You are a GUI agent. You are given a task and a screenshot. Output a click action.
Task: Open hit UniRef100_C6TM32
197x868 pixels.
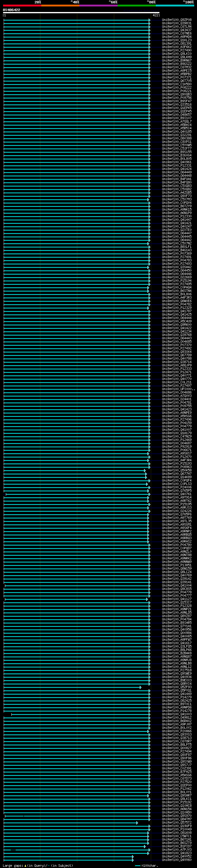(176, 67)
